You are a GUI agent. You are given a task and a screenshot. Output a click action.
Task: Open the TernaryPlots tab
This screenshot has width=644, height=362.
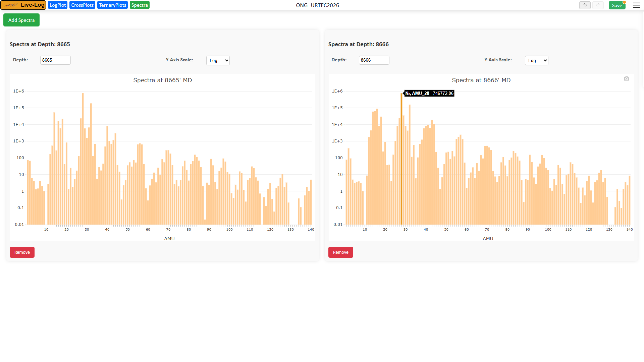(112, 5)
